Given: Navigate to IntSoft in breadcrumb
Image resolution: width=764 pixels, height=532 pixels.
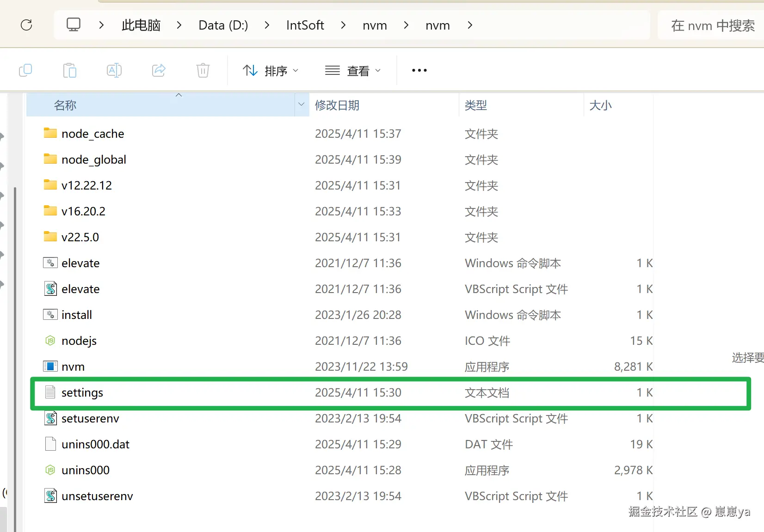Looking at the screenshot, I should pos(305,25).
